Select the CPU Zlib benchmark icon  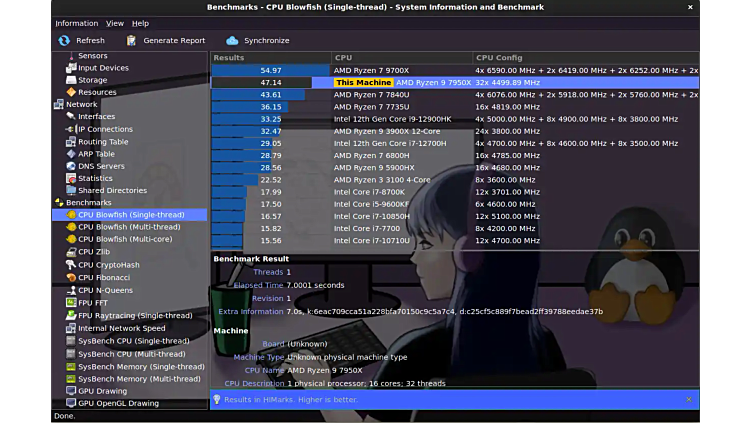point(71,252)
